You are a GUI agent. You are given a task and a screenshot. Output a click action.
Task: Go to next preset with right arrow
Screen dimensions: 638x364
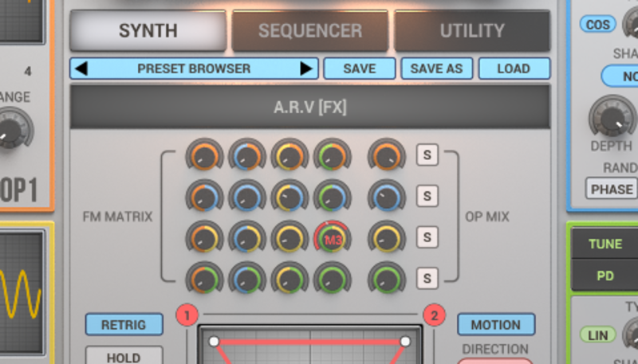306,68
